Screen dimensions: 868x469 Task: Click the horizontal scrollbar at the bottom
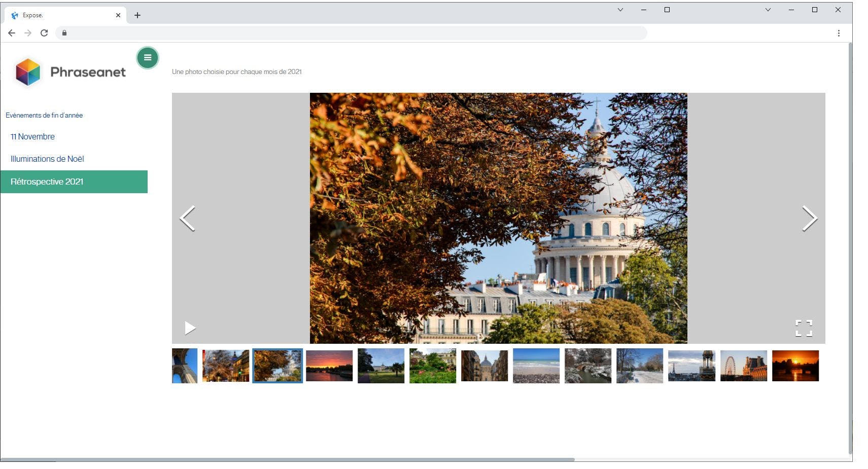(x=287, y=460)
